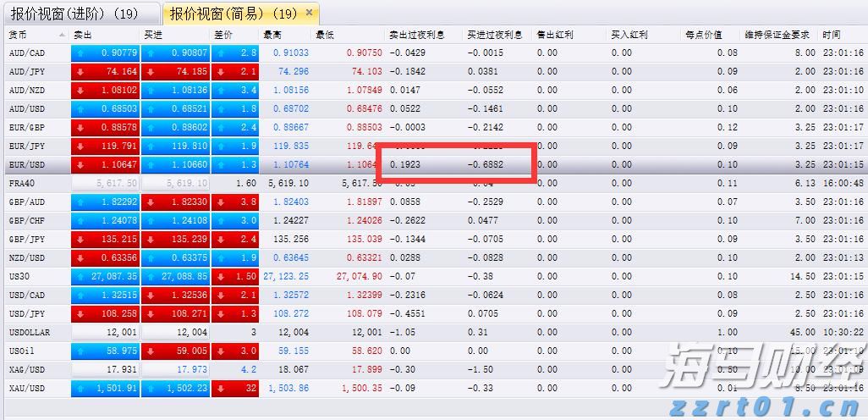868x420 pixels.
Task: Click the 维持保证金要求 column header
Action: (777, 36)
